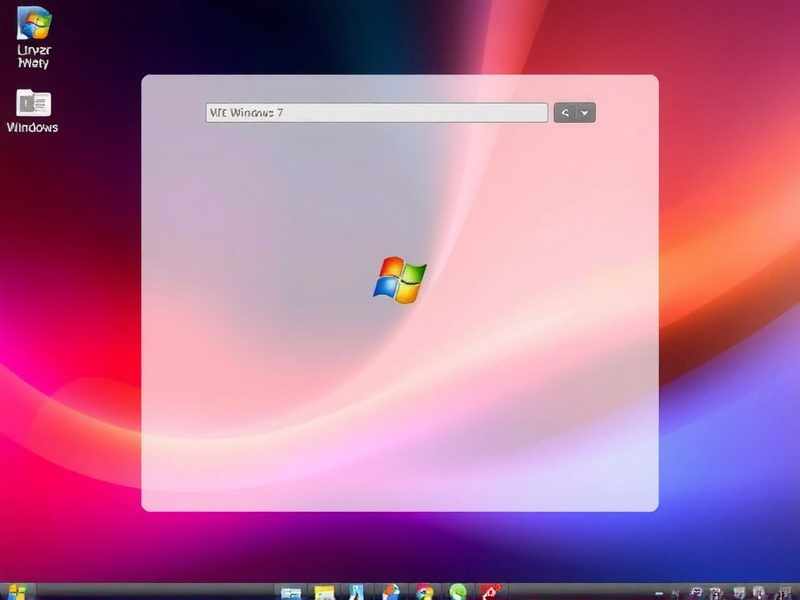Open the folder icon on the taskbar
Image resolution: width=800 pixels, height=600 pixels.
pyautogui.click(x=325, y=589)
